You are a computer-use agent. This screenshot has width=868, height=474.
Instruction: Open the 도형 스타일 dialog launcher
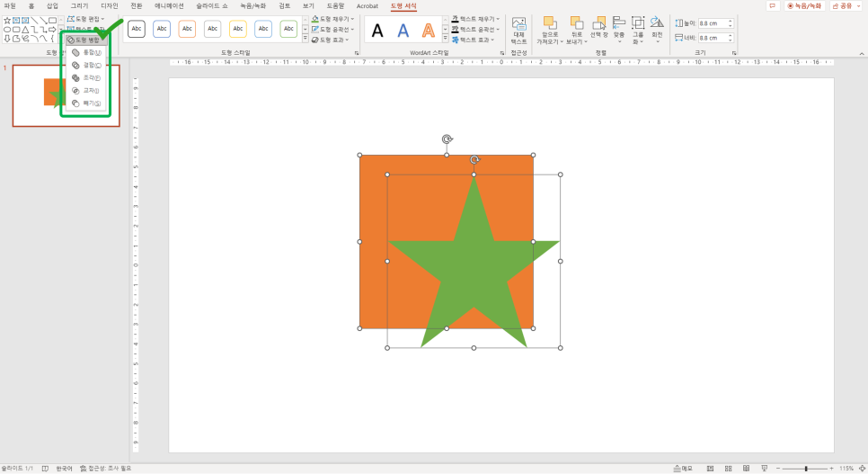coord(357,53)
